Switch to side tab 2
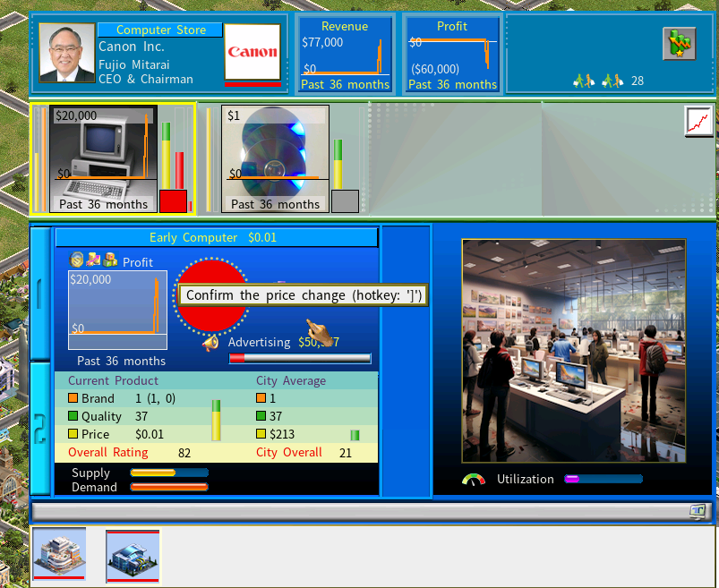The width and height of the screenshot is (719, 588). click(40, 429)
